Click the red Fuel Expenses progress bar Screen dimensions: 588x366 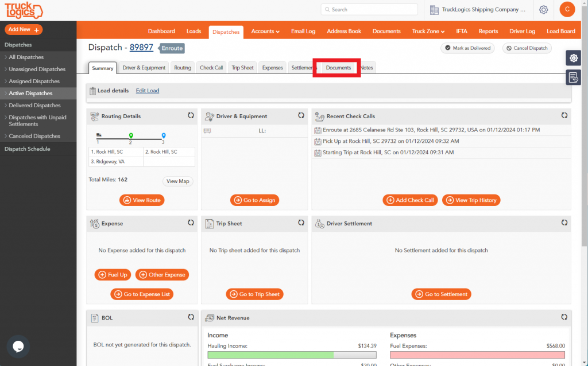[477, 355]
